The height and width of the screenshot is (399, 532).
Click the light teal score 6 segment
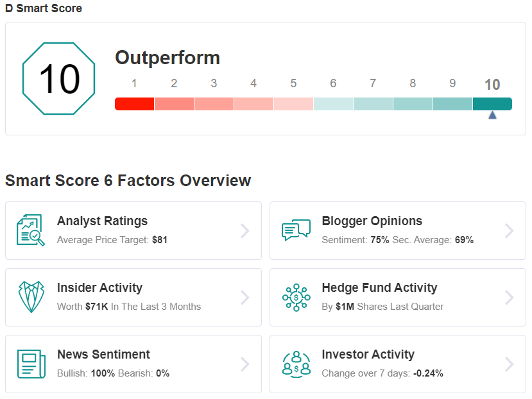[333, 104]
